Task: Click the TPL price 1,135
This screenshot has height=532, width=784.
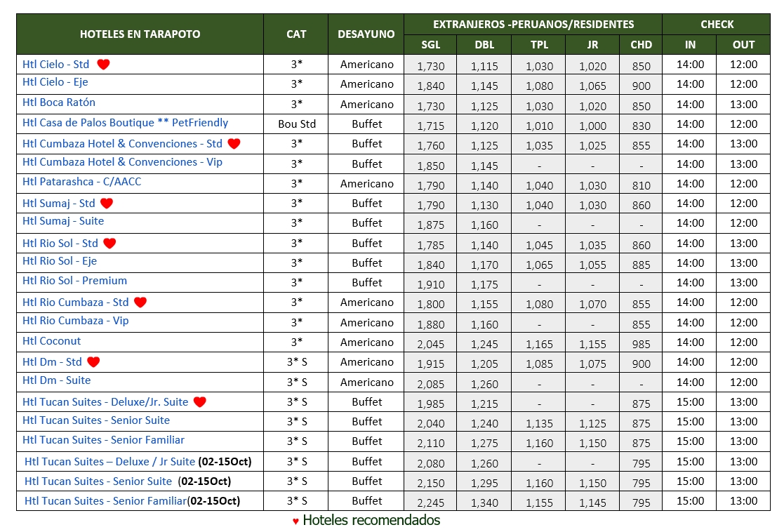Action: 540,423
